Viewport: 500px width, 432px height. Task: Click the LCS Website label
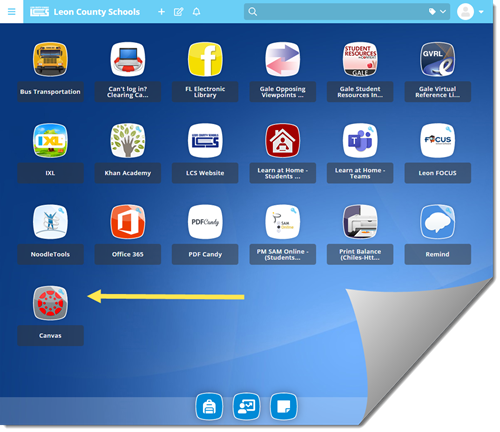(x=205, y=173)
